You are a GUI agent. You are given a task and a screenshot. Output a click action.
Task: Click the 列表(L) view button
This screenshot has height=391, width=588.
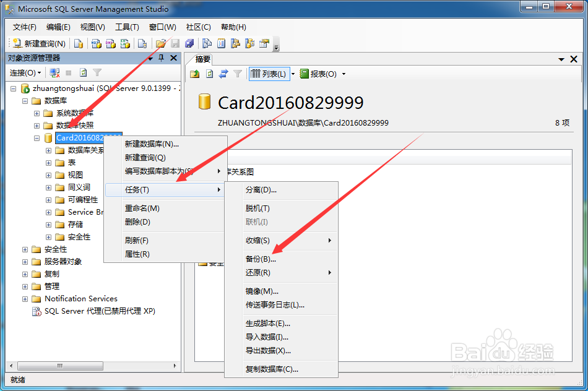[x=269, y=74]
